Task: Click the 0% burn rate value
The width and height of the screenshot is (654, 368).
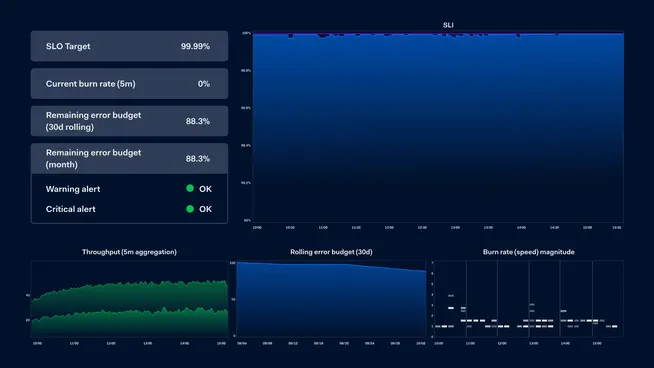Action: click(x=204, y=84)
